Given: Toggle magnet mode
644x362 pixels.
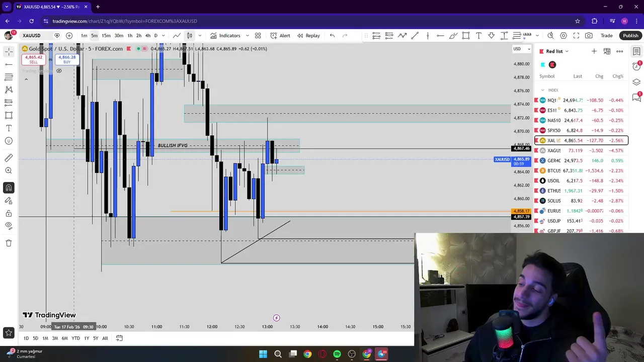Looking at the screenshot, I should 9,188.
